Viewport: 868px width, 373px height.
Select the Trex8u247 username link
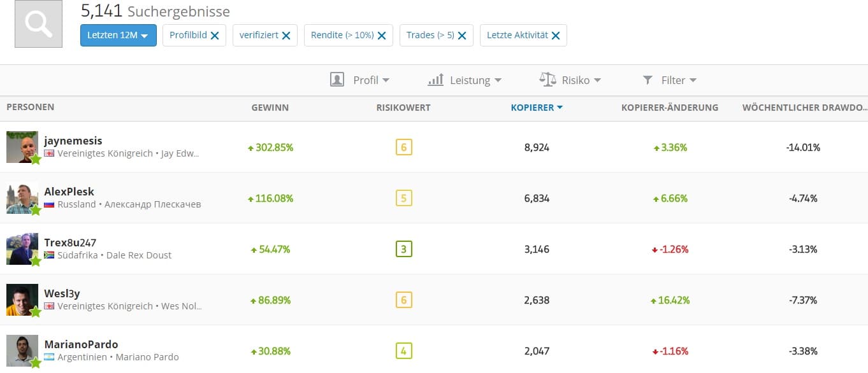[x=70, y=243]
